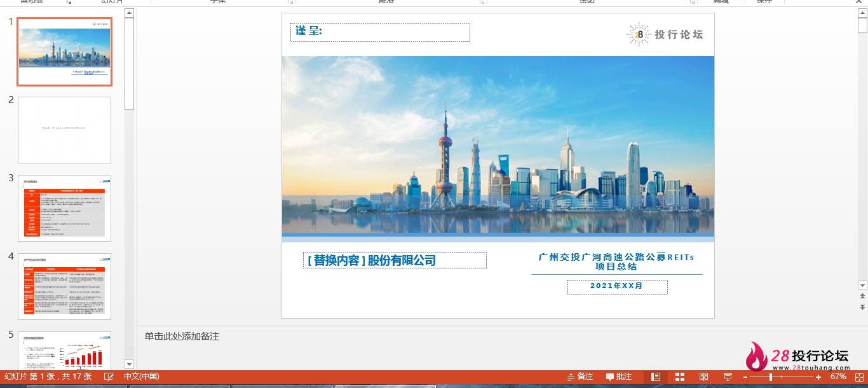
Task: Toggle the 批注 comments pane button
Action: click(x=619, y=377)
